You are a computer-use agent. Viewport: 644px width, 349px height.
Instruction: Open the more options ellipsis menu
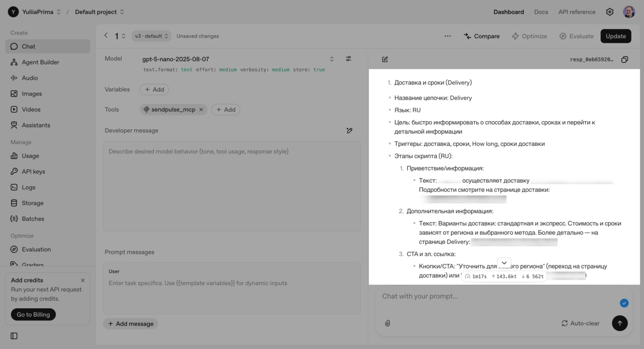click(448, 36)
